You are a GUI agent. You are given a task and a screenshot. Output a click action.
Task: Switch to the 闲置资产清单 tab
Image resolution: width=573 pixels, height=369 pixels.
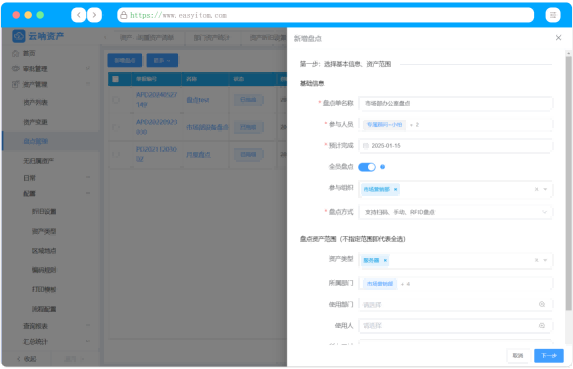point(147,38)
